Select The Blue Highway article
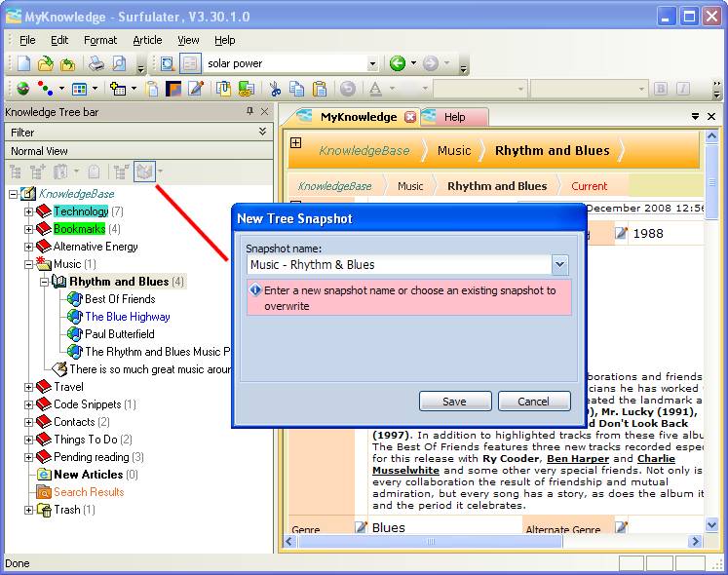Image resolution: width=728 pixels, height=575 pixels. [x=128, y=317]
